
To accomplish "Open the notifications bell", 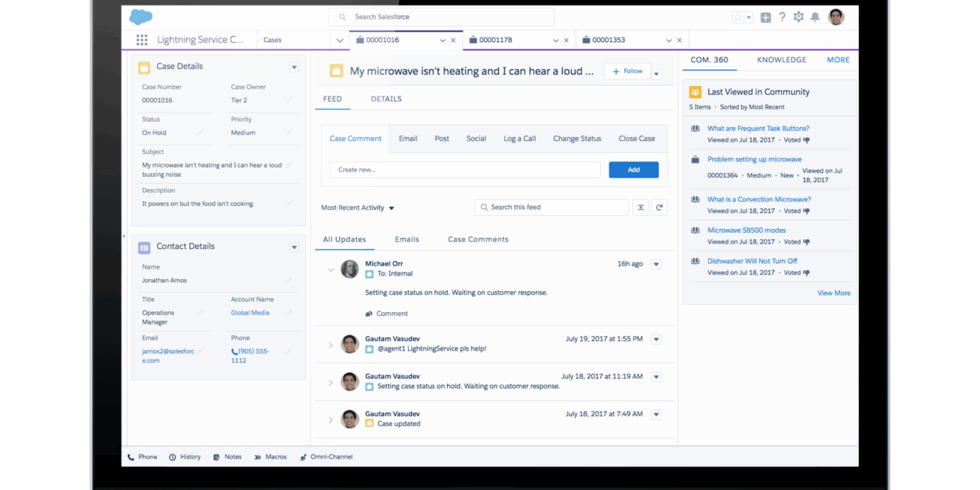I will tap(815, 17).
